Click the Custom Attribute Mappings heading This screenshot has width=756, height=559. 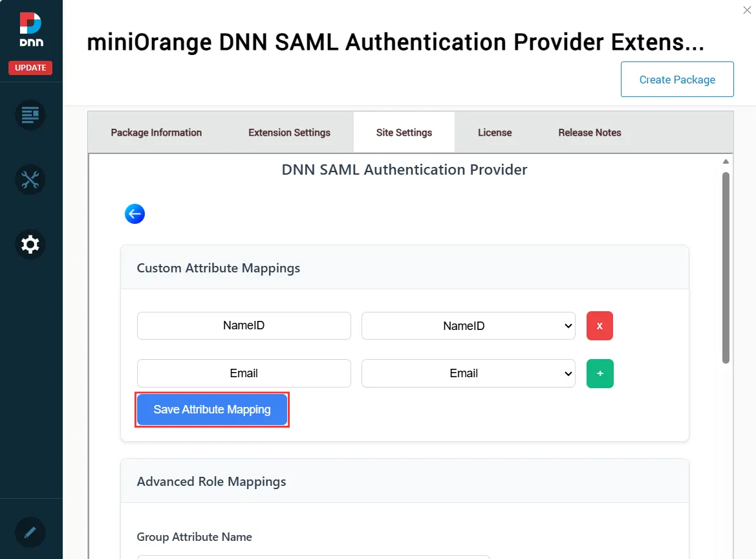(219, 268)
